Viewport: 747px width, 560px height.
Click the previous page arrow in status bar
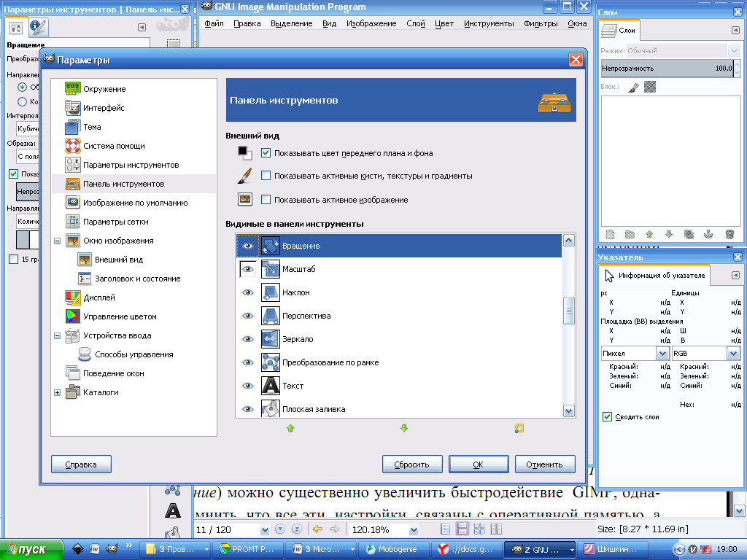click(317, 529)
